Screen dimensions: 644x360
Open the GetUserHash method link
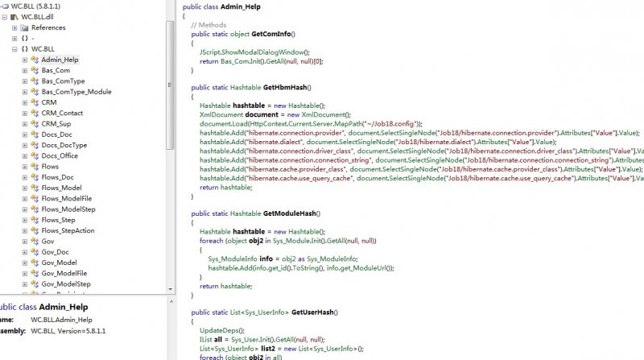tap(312, 312)
